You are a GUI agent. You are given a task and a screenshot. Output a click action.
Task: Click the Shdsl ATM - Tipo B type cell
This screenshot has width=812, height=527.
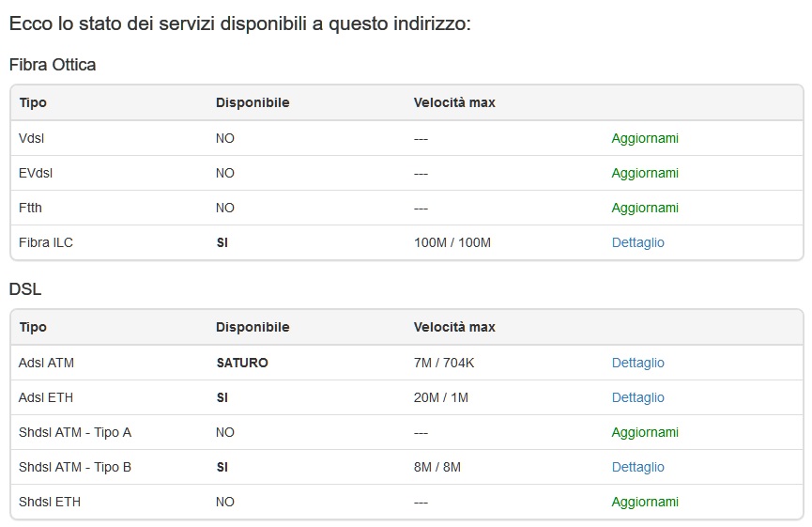(x=75, y=467)
